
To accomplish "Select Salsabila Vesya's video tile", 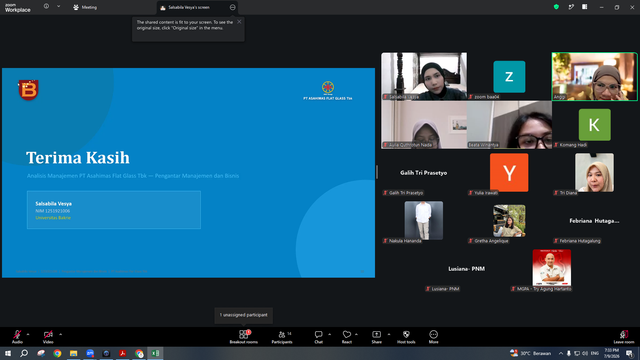I will [424, 76].
